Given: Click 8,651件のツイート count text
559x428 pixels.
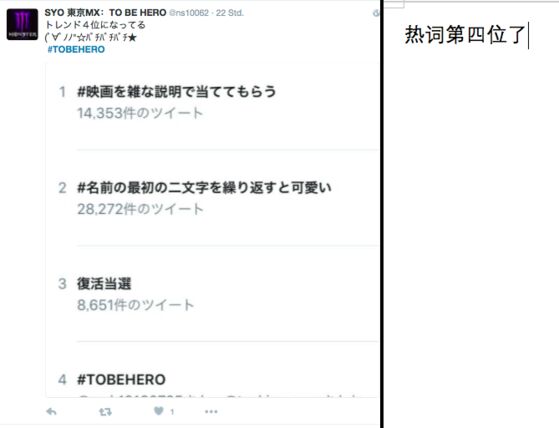Looking at the screenshot, I should coord(135,305).
